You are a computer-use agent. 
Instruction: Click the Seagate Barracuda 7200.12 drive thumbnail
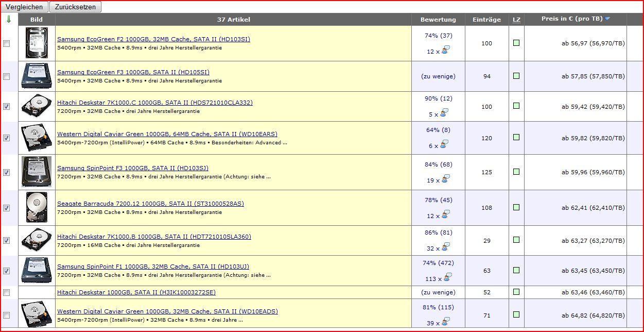37,208
